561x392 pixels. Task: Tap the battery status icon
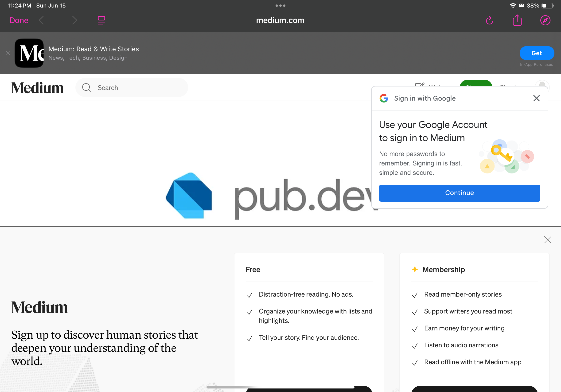[548, 5]
